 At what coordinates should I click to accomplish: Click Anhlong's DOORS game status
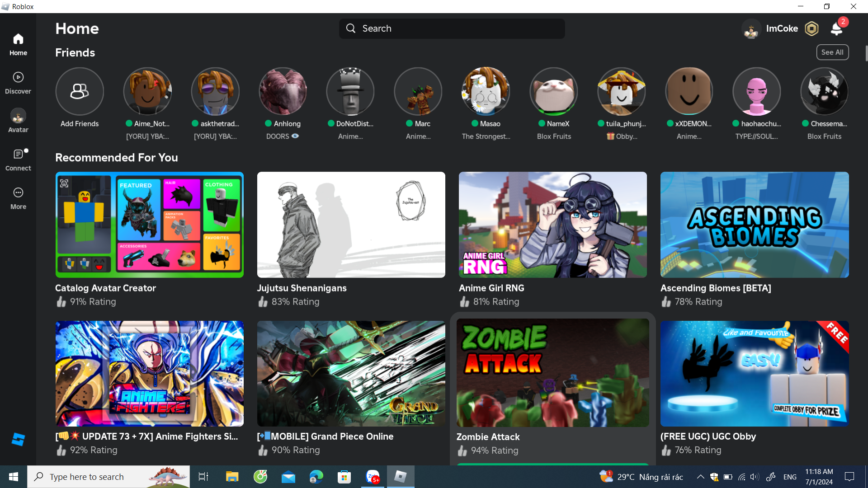282,136
